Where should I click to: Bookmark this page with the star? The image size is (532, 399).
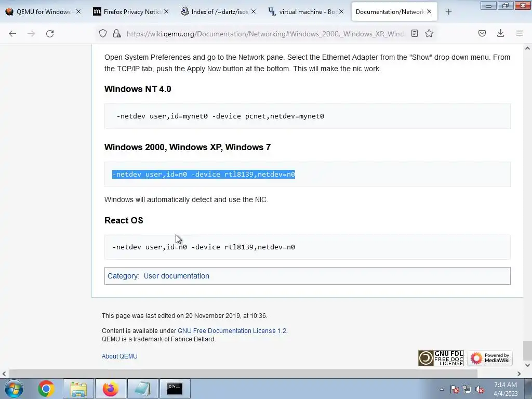pyautogui.click(x=429, y=33)
